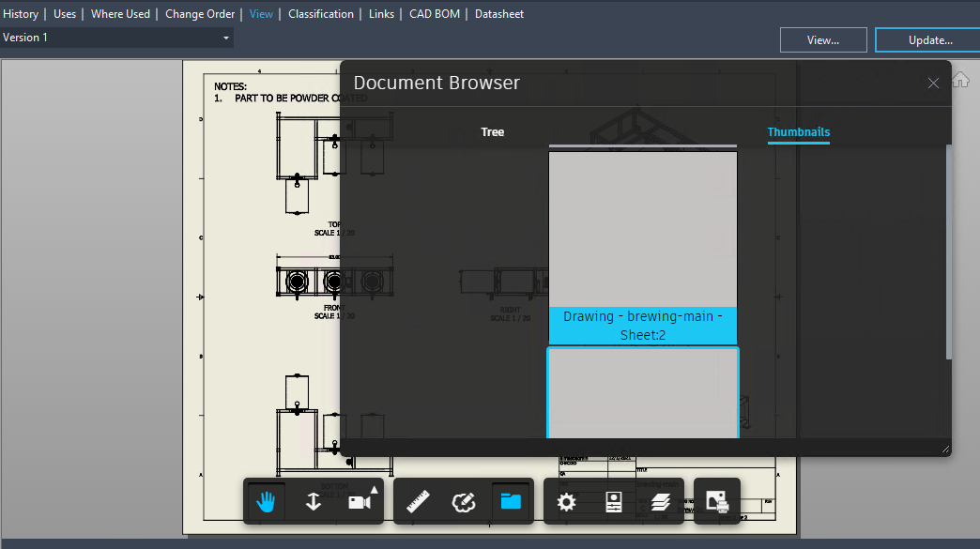Select the pan hand tool
The height and width of the screenshot is (549, 980).
266,500
